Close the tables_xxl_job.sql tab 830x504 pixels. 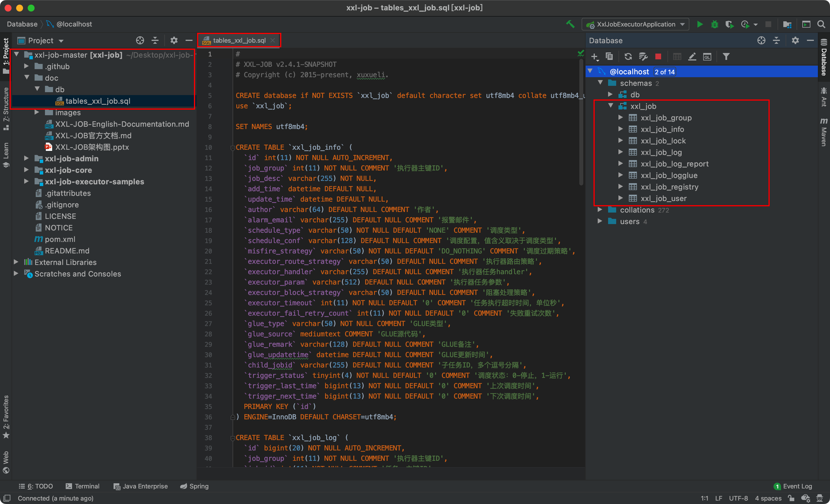click(x=273, y=40)
